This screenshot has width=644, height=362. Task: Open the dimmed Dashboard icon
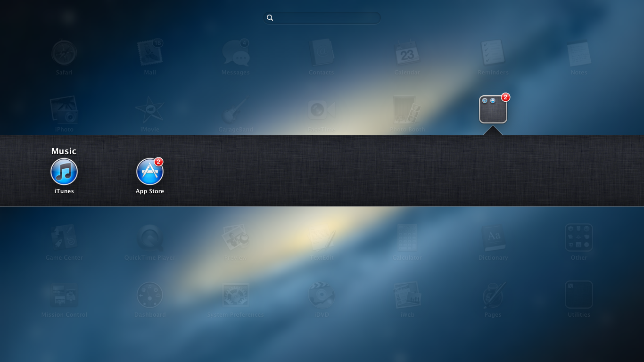(x=150, y=295)
